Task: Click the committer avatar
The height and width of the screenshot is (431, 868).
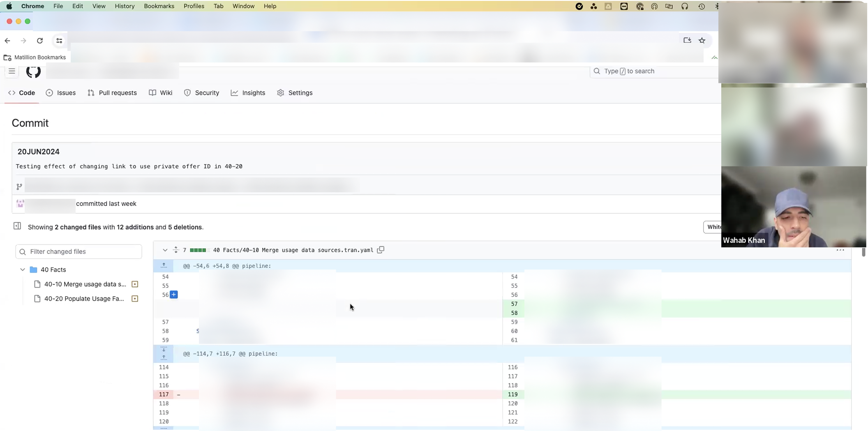Action: point(20,204)
